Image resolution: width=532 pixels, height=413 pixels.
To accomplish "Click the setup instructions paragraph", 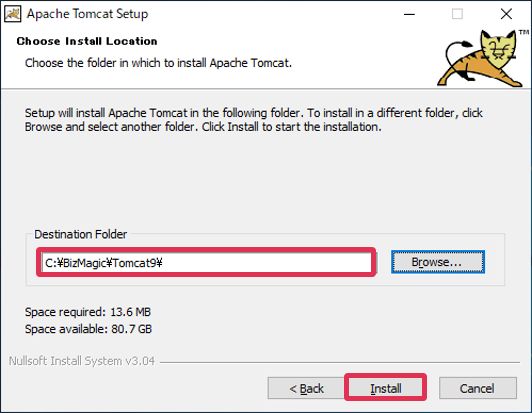I will (253, 120).
